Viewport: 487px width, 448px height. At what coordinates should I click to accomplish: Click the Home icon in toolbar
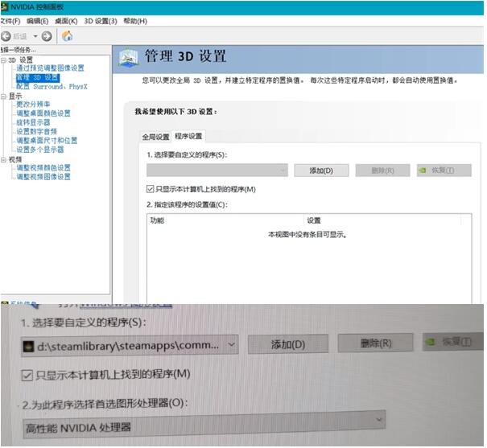point(67,36)
